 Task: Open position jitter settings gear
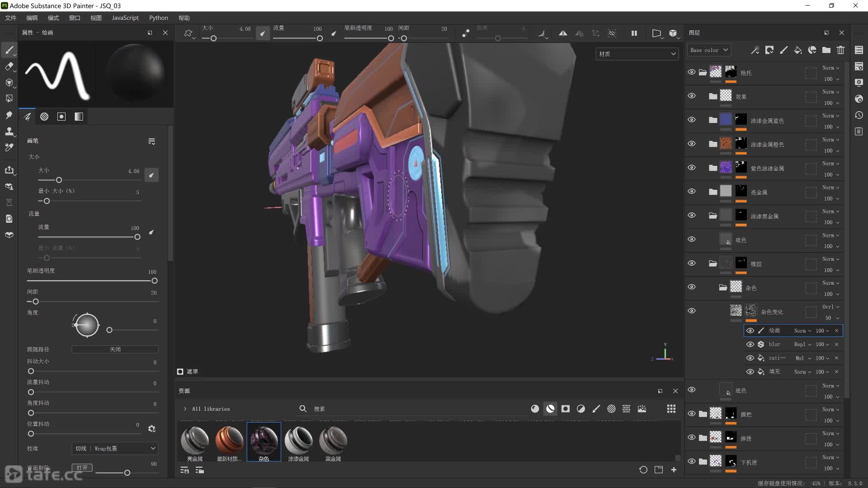click(152, 428)
